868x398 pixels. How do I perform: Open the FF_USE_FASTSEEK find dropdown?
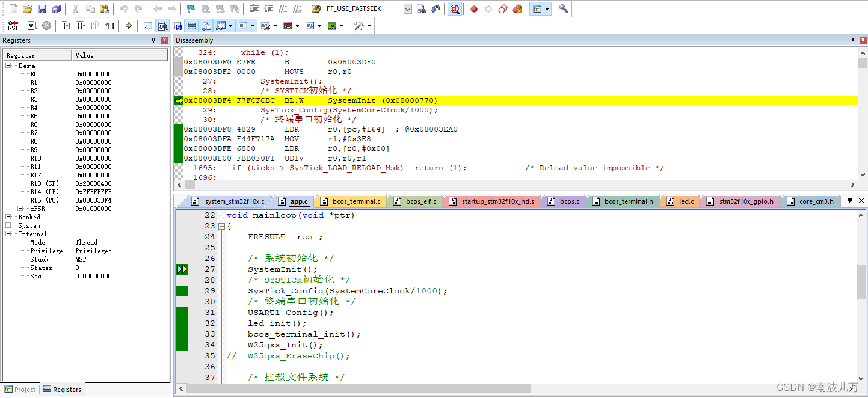click(x=407, y=9)
